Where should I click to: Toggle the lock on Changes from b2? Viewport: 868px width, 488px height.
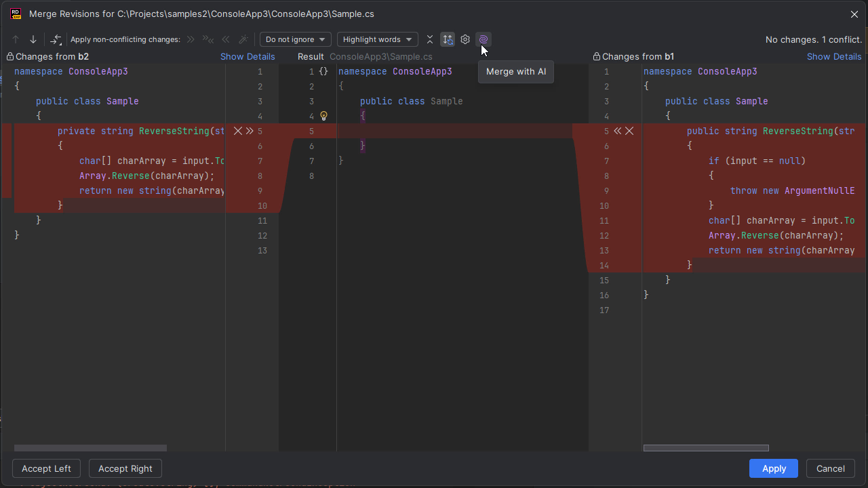tap(10, 57)
